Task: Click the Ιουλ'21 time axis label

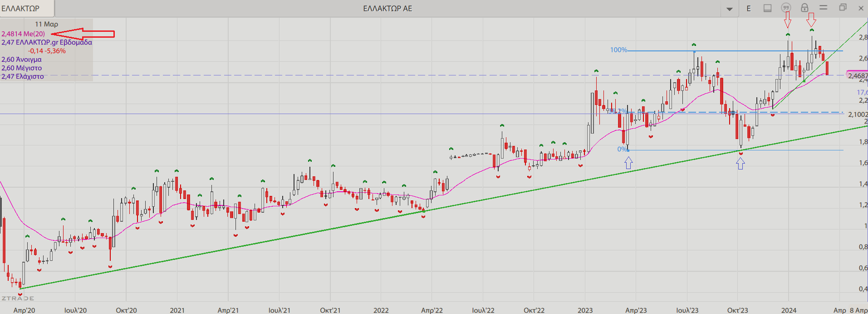Action: [279, 310]
